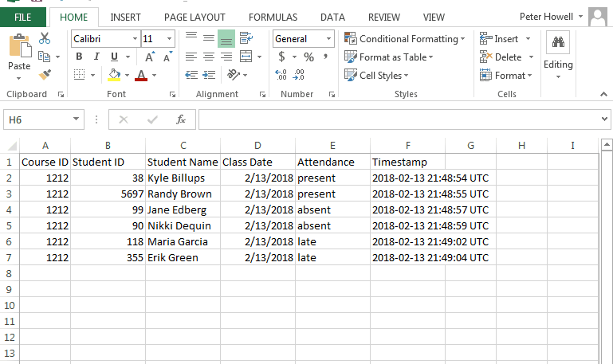Click the Insert Function fx icon
613x364 pixels.
coord(181,119)
